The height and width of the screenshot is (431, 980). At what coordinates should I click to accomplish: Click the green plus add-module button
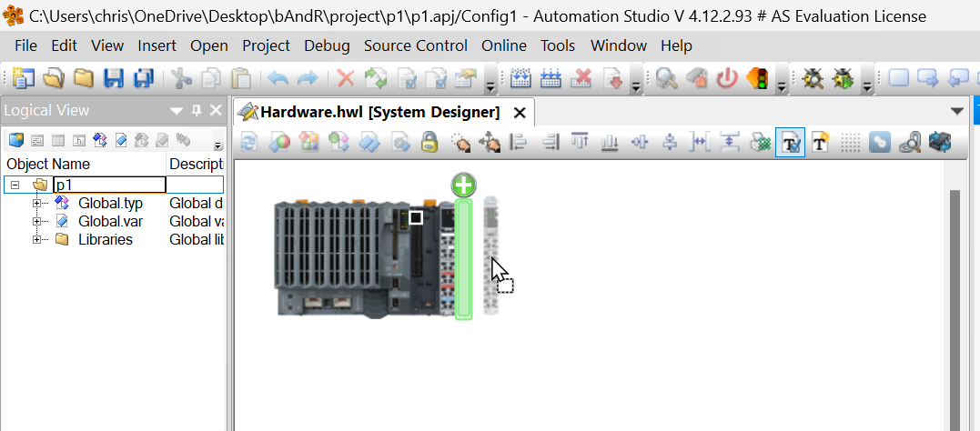click(x=463, y=185)
